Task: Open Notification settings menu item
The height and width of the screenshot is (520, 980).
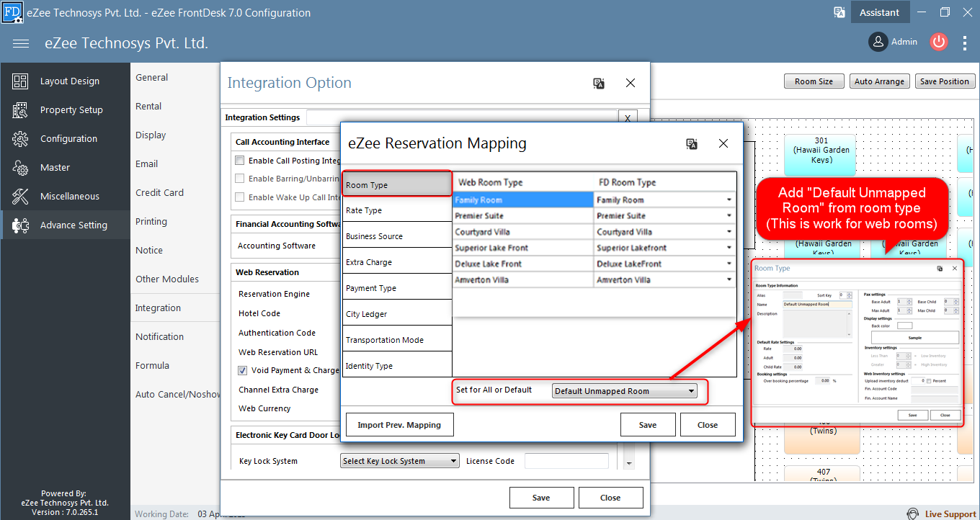Action: pos(159,336)
